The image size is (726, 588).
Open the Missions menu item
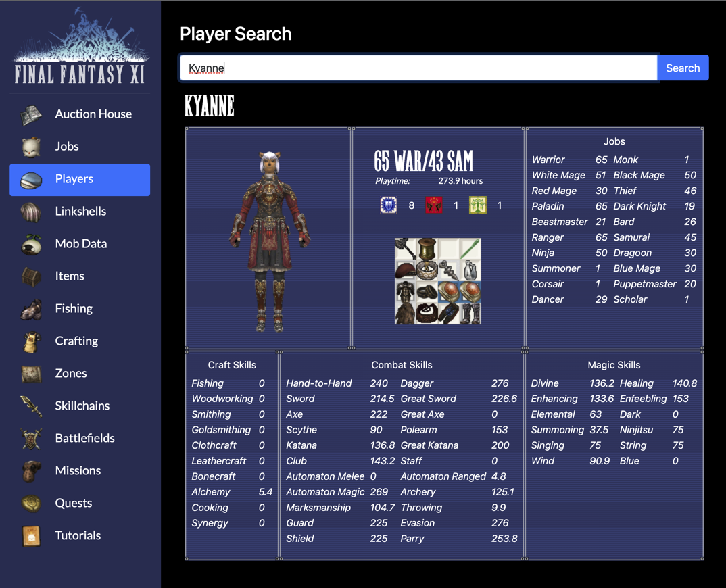pyautogui.click(x=78, y=471)
